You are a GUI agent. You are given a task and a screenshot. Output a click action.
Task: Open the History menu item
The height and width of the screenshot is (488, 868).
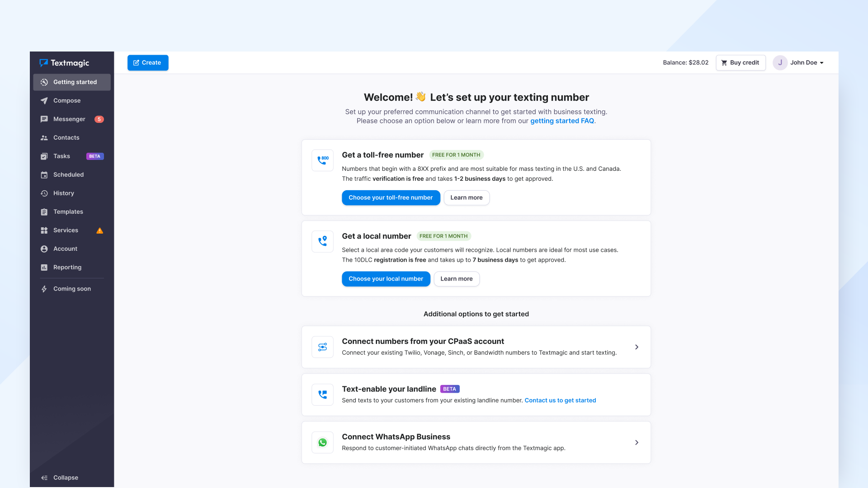pyautogui.click(x=72, y=193)
